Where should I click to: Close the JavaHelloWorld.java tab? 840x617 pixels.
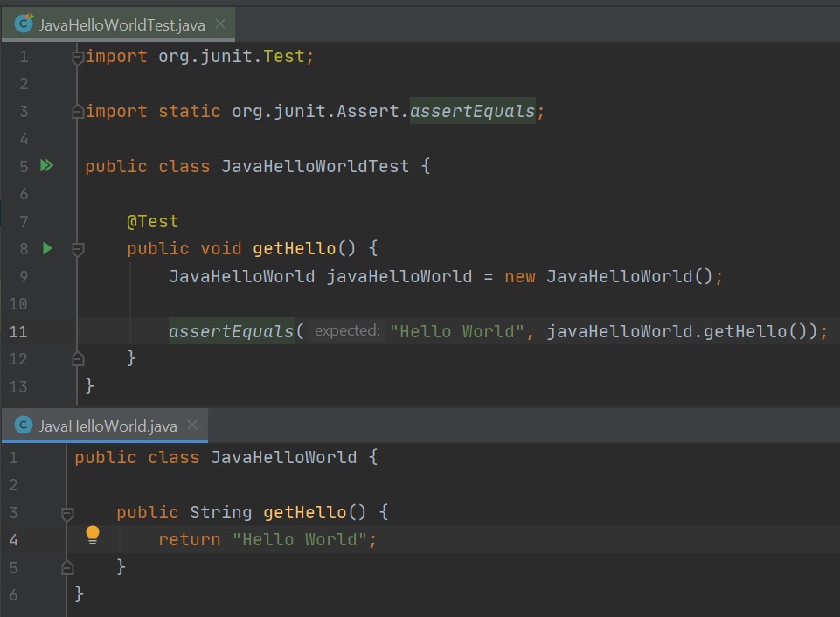point(192,425)
